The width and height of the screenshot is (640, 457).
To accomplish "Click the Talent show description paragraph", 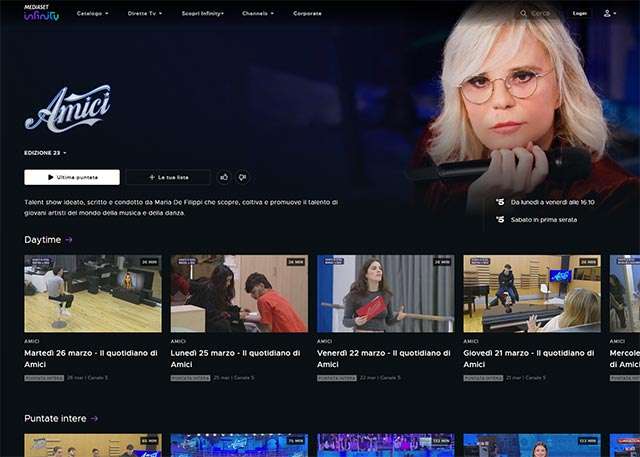I will point(181,208).
